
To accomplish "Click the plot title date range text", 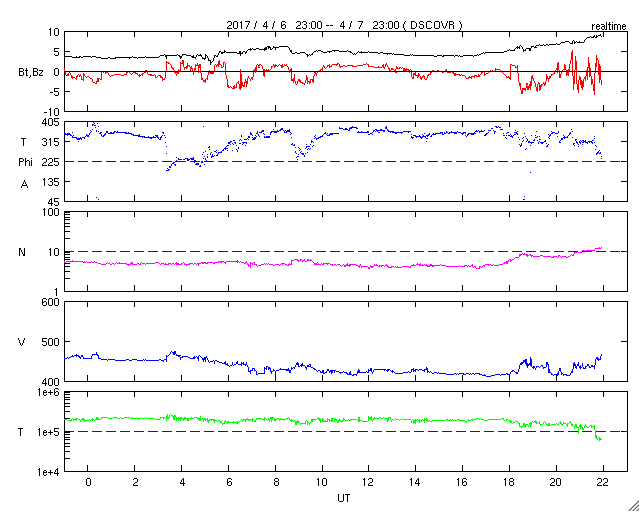I will coord(344,25).
